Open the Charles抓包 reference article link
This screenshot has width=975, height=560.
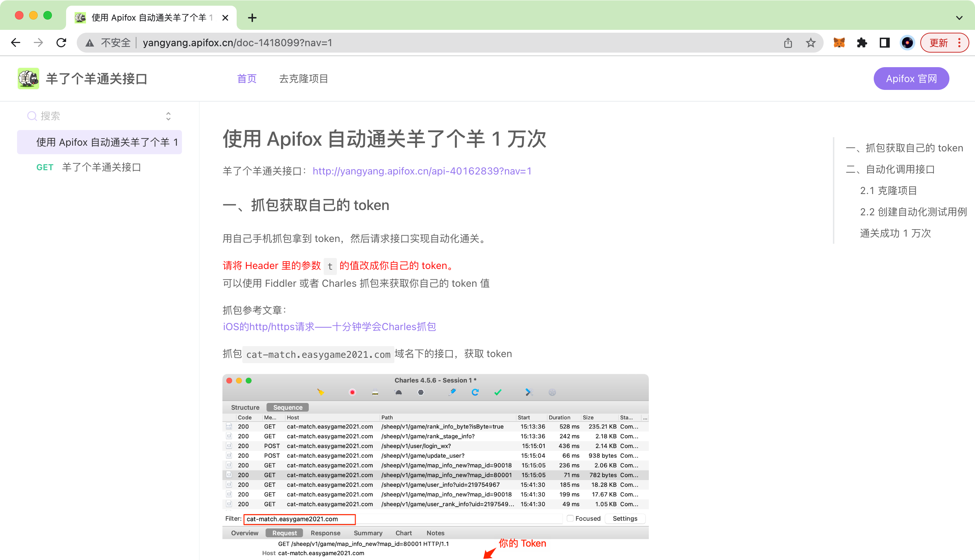tap(329, 327)
